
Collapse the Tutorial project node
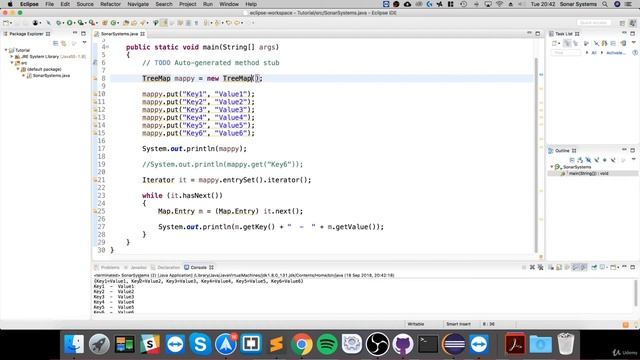[6, 50]
